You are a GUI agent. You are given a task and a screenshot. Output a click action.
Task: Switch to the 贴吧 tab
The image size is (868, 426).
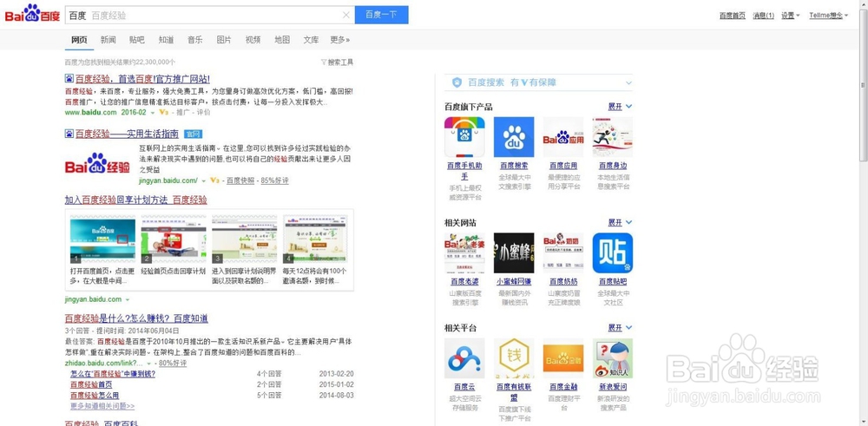click(x=137, y=40)
